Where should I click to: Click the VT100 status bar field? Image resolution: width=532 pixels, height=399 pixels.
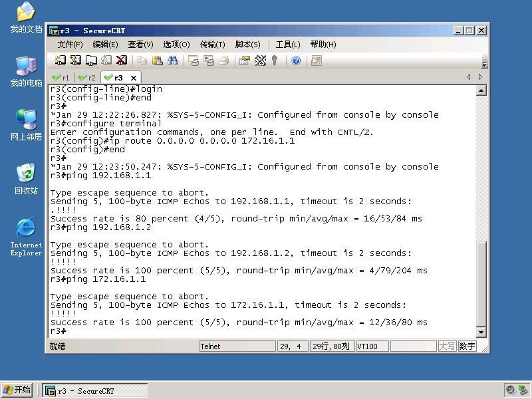pyautogui.click(x=372, y=346)
